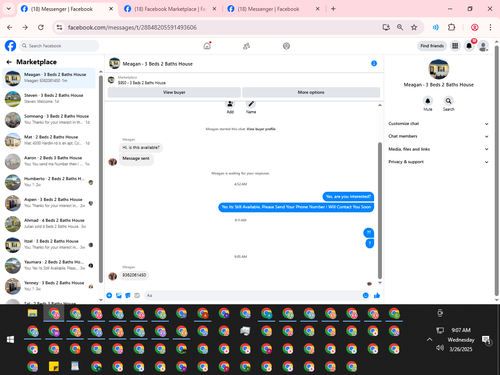Viewport: 500px width, 375px height.
Task: Open File Explorer from the taskbar
Action: point(32,313)
